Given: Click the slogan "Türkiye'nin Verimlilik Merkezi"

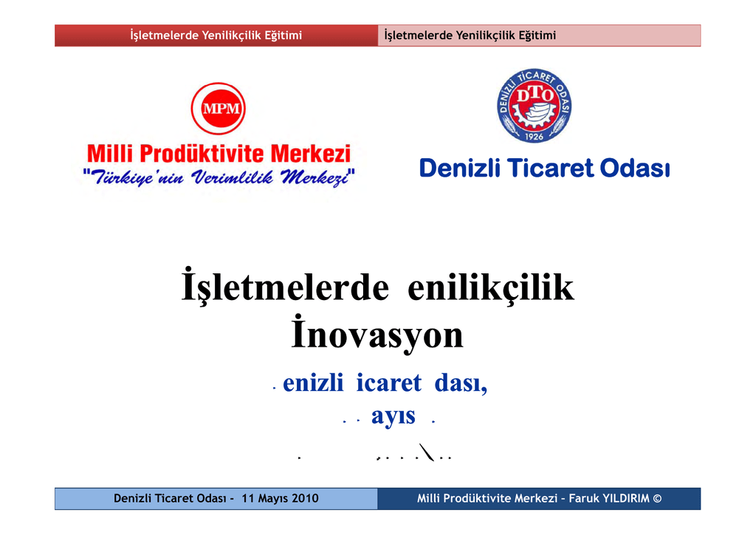Looking at the screenshot, I should tap(219, 177).
